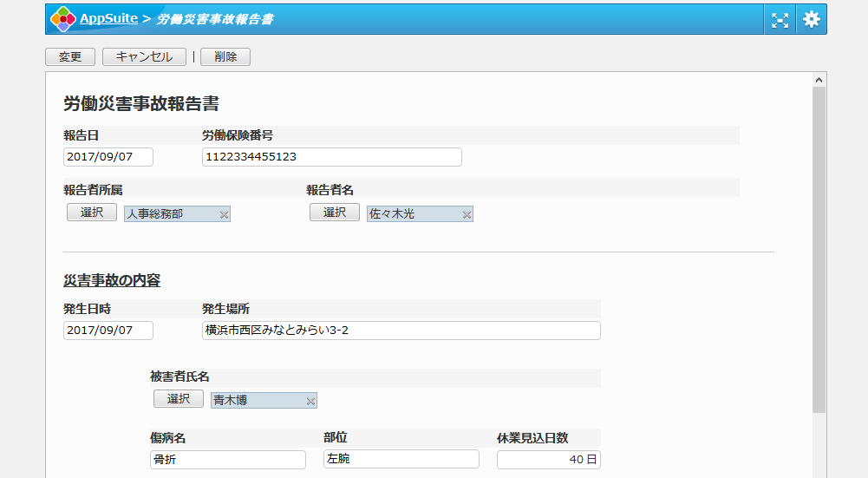Open 選択 picker for 報告者所属

[92, 213]
